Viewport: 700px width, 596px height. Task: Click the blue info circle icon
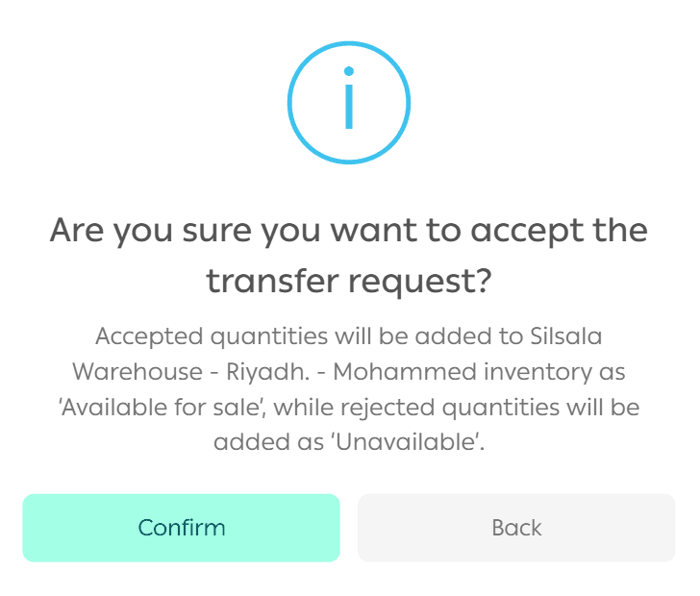pyautogui.click(x=349, y=101)
